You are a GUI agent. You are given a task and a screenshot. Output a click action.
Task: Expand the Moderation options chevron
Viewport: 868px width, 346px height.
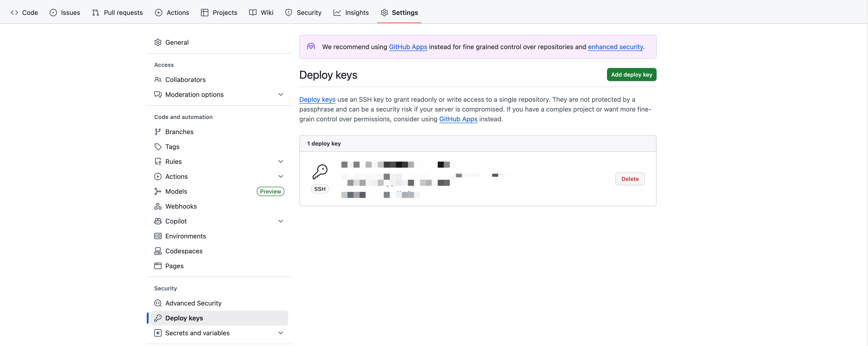click(280, 95)
